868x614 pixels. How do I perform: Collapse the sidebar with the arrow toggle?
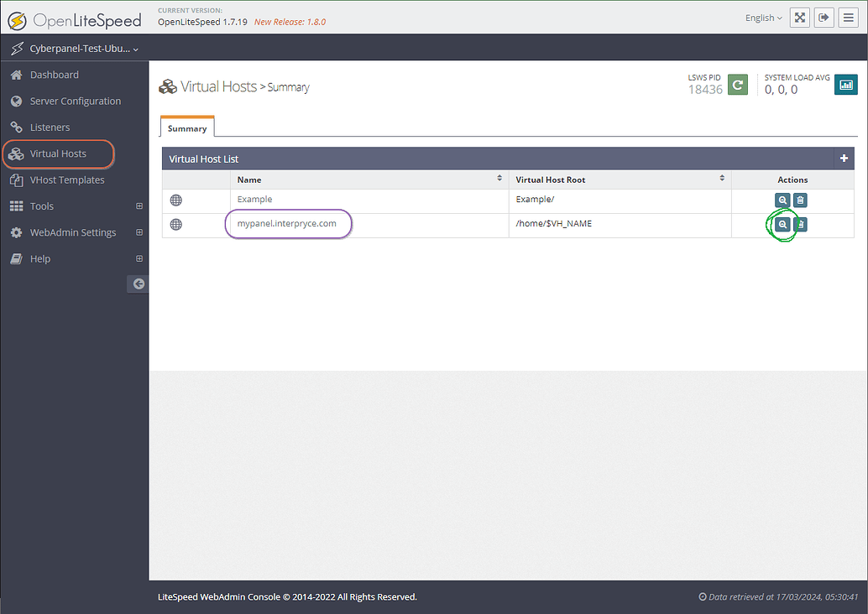click(x=137, y=284)
